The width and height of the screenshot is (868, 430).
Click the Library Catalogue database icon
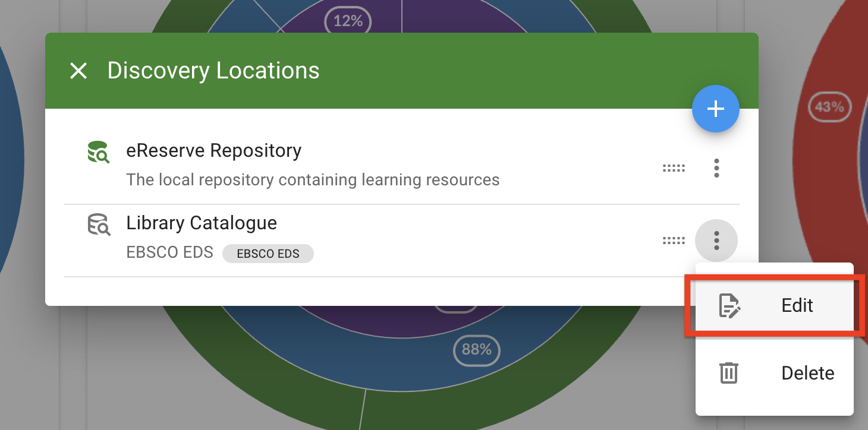click(98, 225)
